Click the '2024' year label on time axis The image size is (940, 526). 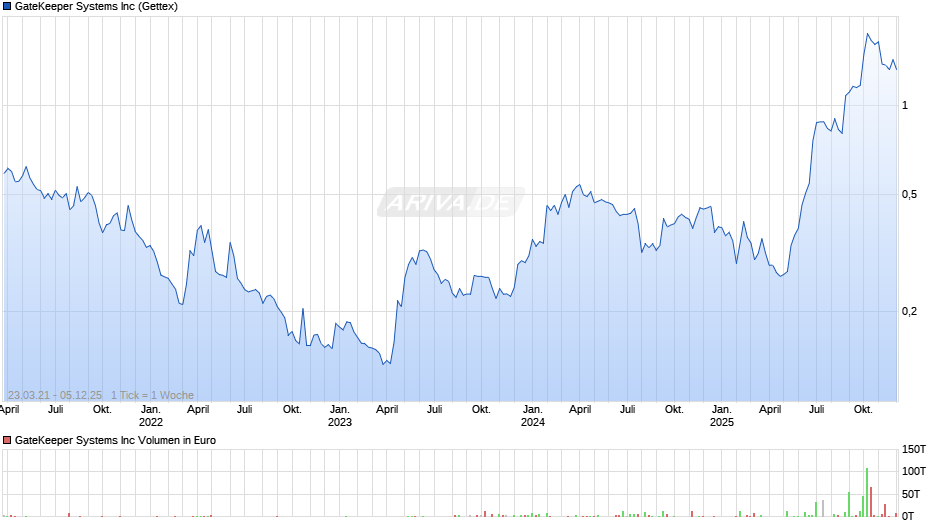click(532, 422)
